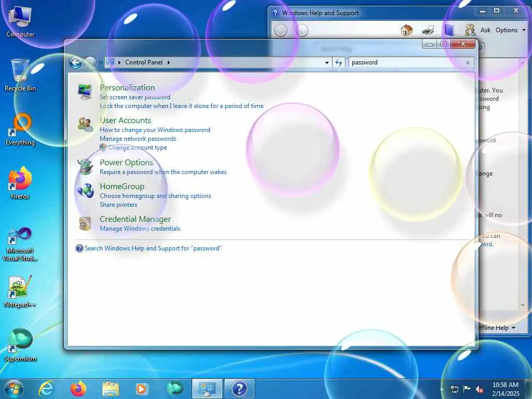532x399 pixels.
Task: Click Change account type
Action: coord(137,148)
